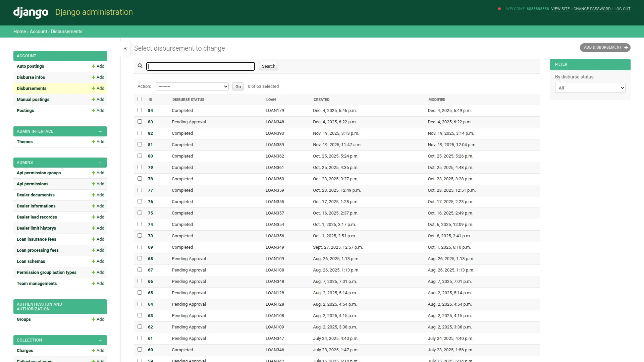Sort table by Loan column
The width and height of the screenshot is (644, 362).
[x=271, y=100]
